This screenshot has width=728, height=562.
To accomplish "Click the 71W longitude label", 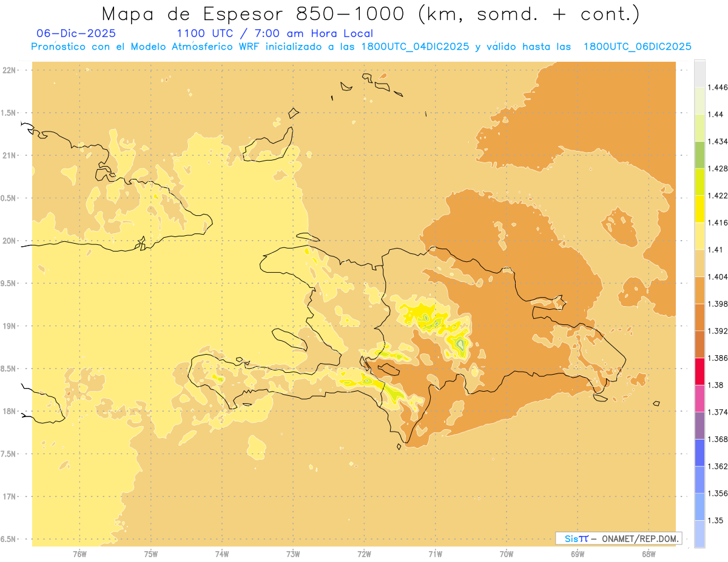I will pos(435,554).
